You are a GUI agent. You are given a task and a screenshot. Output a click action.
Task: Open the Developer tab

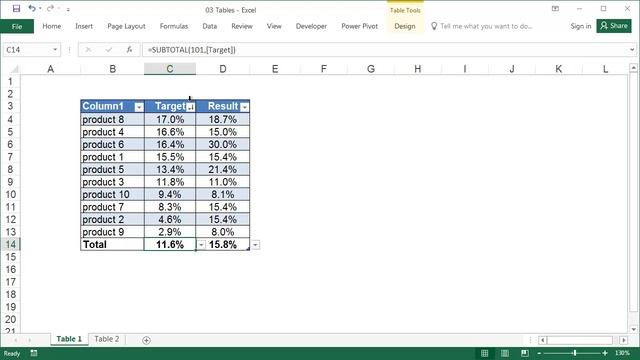(311, 26)
